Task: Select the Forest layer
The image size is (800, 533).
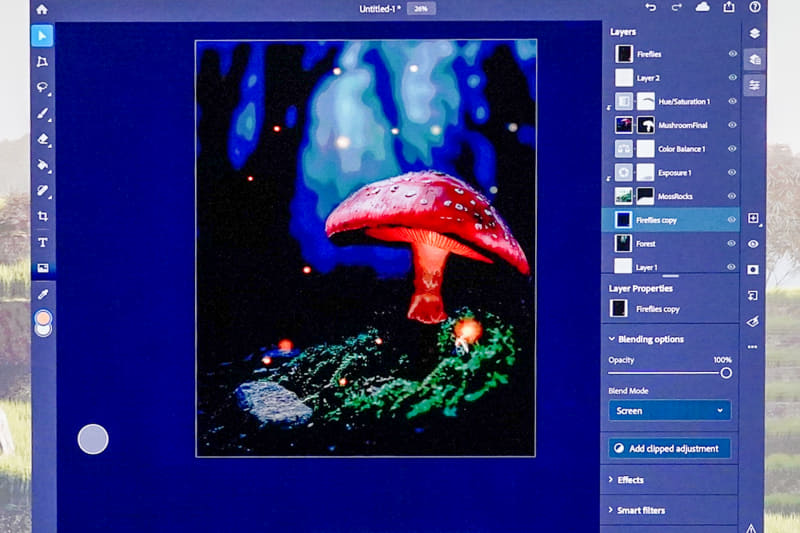Action: 670,243
